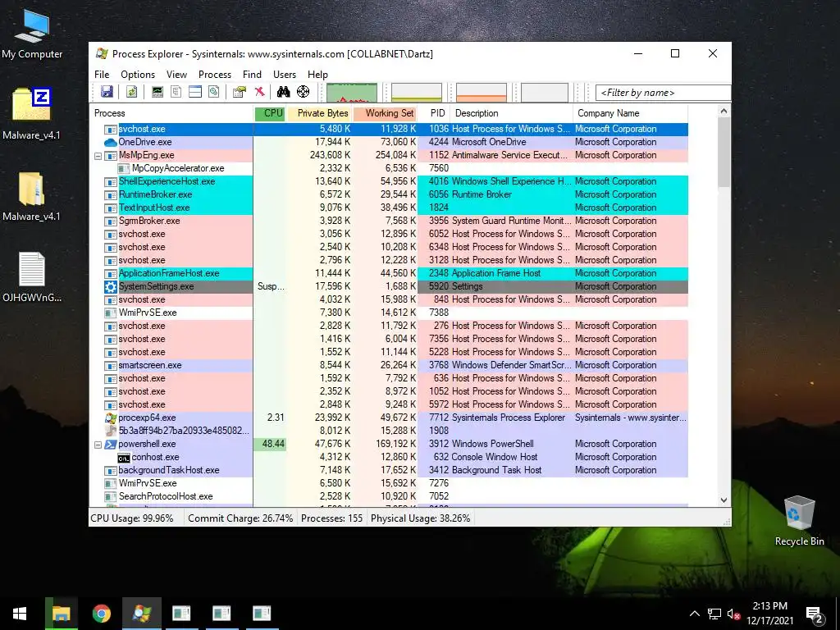
Task: Select the backgroundTaskHost.exe row
Action: 389,470
